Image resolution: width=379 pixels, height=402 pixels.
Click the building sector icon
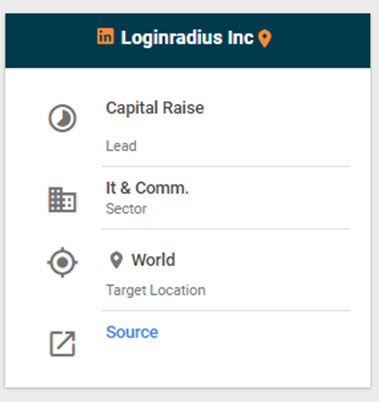click(x=62, y=200)
